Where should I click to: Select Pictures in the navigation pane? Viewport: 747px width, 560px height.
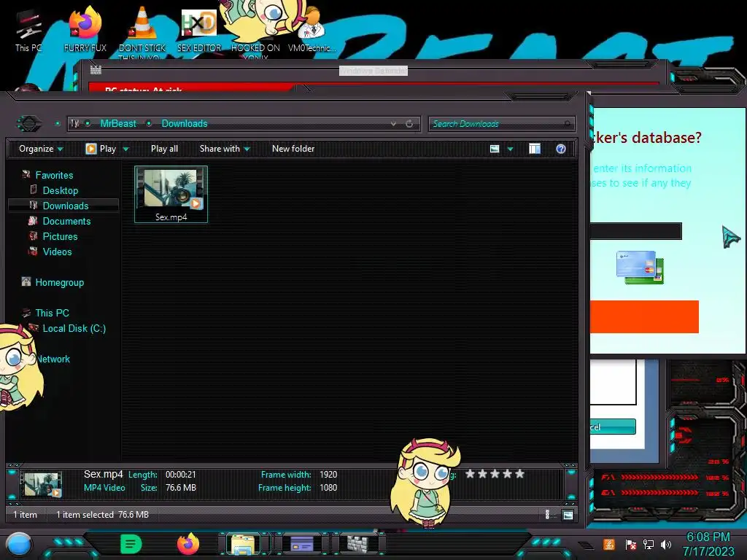tap(60, 236)
